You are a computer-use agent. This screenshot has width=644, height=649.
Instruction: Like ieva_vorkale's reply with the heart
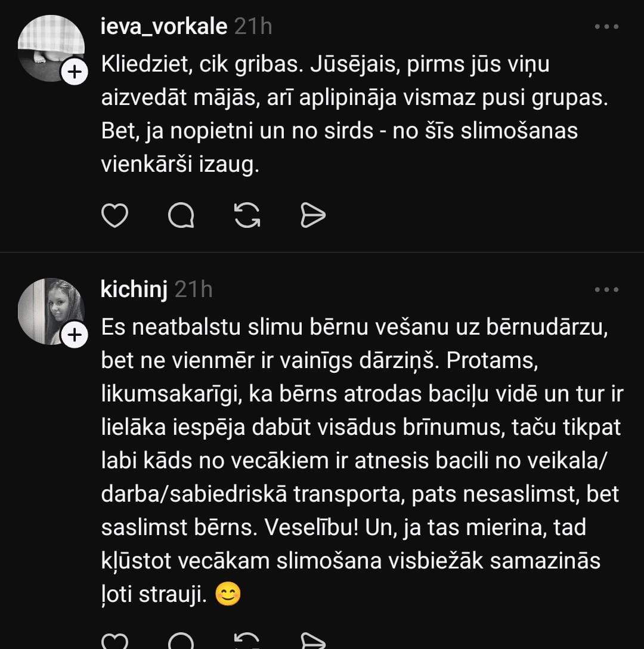(x=115, y=215)
